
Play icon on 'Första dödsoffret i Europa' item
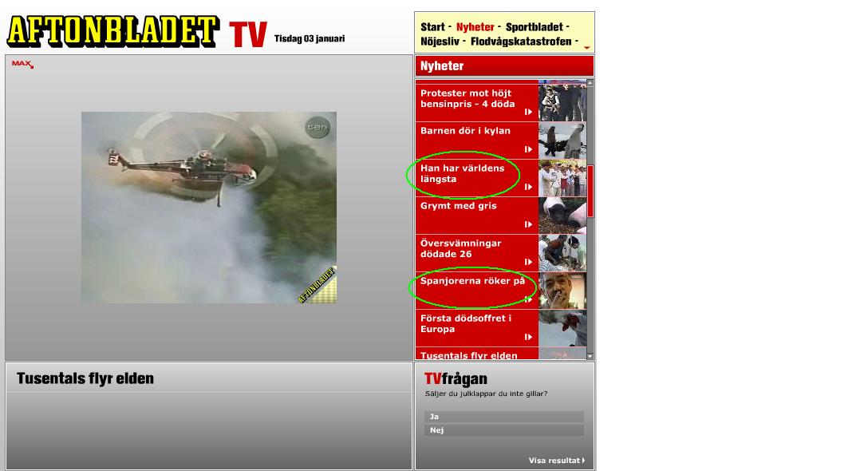pos(528,338)
